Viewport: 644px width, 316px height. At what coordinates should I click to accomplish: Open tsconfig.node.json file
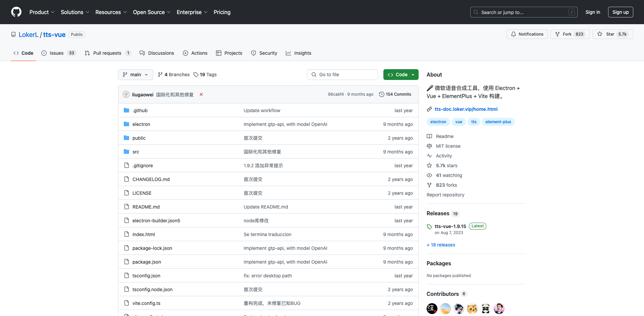153,289
